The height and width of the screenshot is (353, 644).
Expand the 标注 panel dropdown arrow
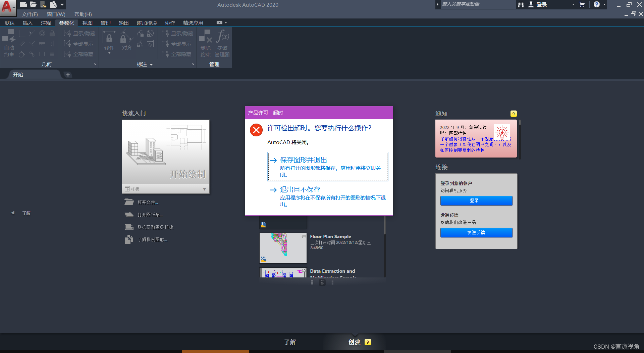click(151, 64)
